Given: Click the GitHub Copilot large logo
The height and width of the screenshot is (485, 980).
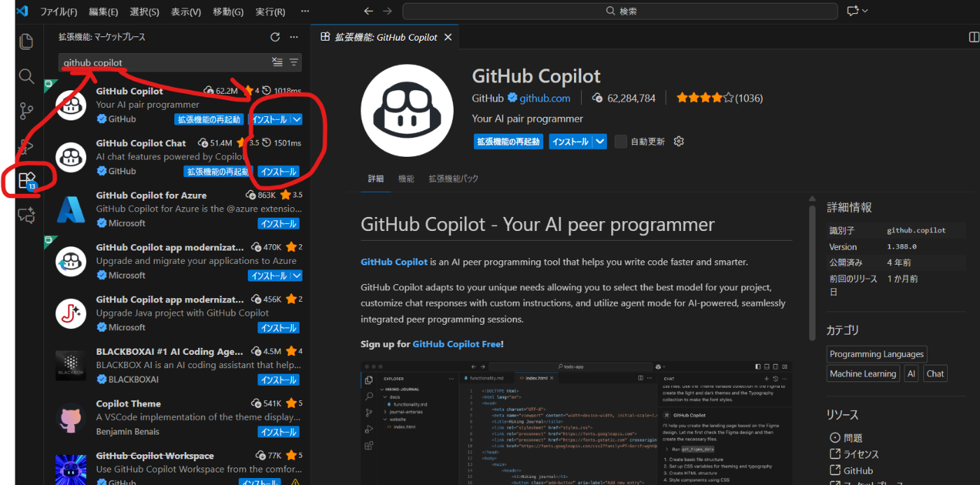Looking at the screenshot, I should click(x=407, y=109).
